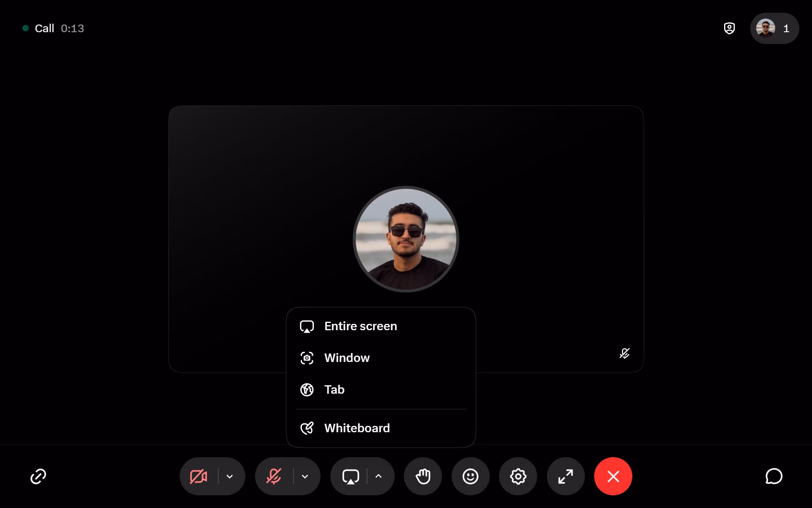The image size is (812, 508).
Task: Open the call chat bubble
Action: point(774,476)
